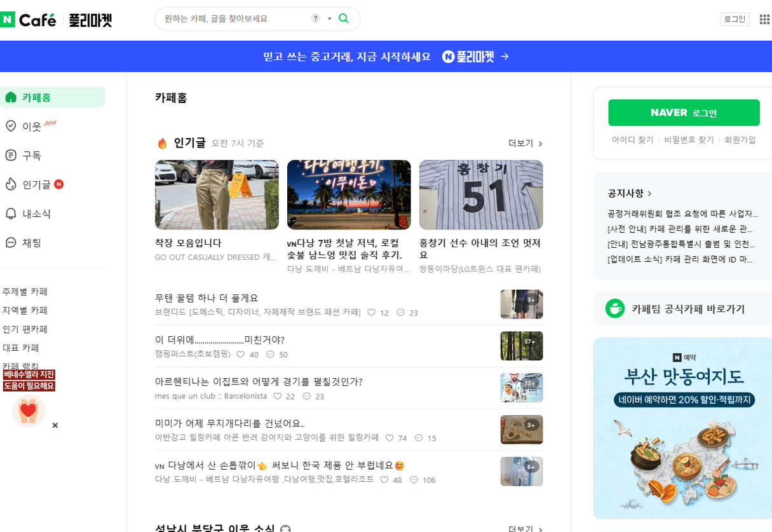Open 내소식 notifications bell
772x532 pixels.
[11, 214]
